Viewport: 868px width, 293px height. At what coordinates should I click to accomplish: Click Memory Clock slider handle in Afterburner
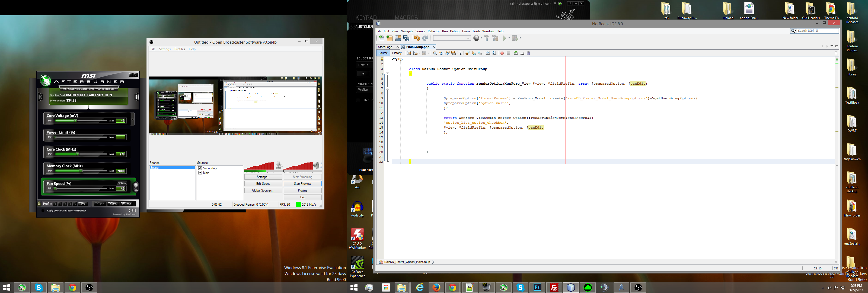(x=81, y=171)
